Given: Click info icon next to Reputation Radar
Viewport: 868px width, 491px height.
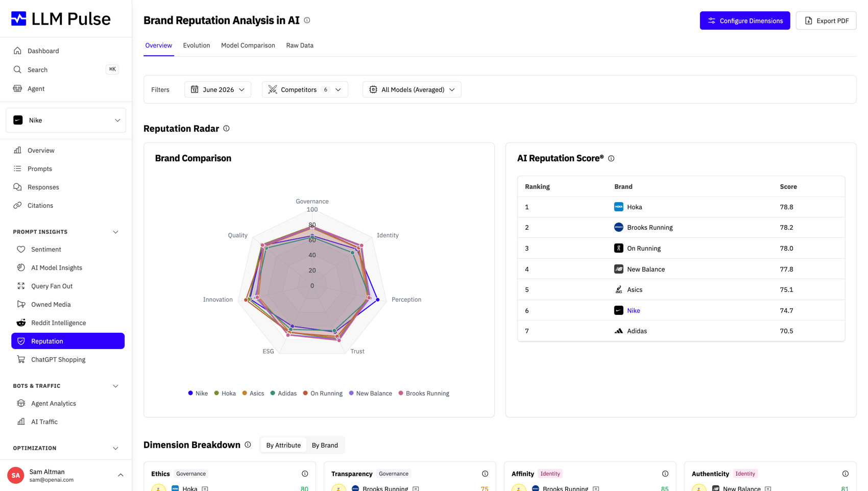Looking at the screenshot, I should click(226, 129).
